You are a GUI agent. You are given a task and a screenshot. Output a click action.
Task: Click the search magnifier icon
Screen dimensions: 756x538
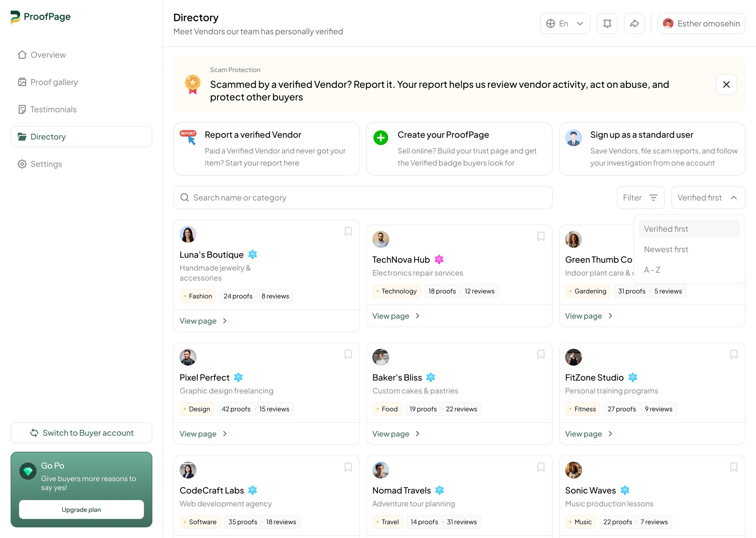pos(184,198)
